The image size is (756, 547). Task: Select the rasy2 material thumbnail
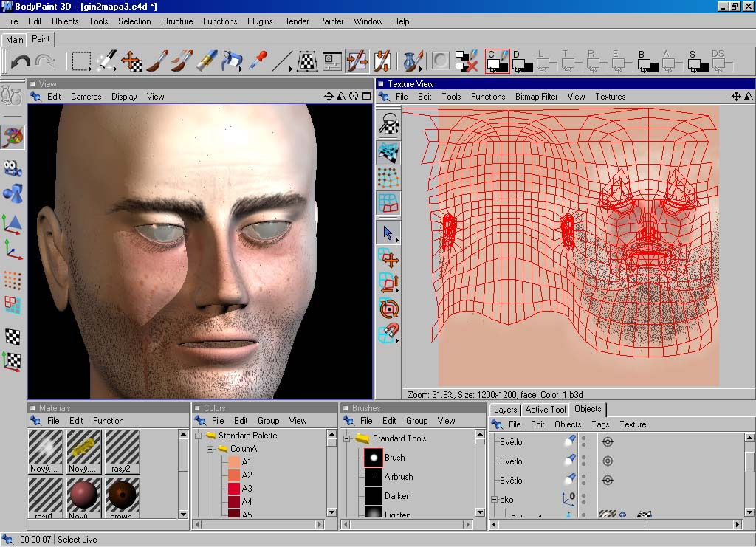pos(122,452)
